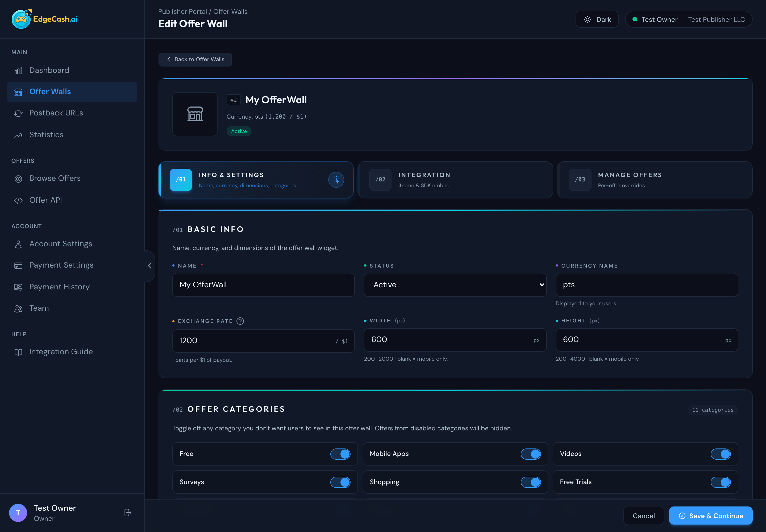Click the #2 offer wall ID badge

click(x=234, y=100)
